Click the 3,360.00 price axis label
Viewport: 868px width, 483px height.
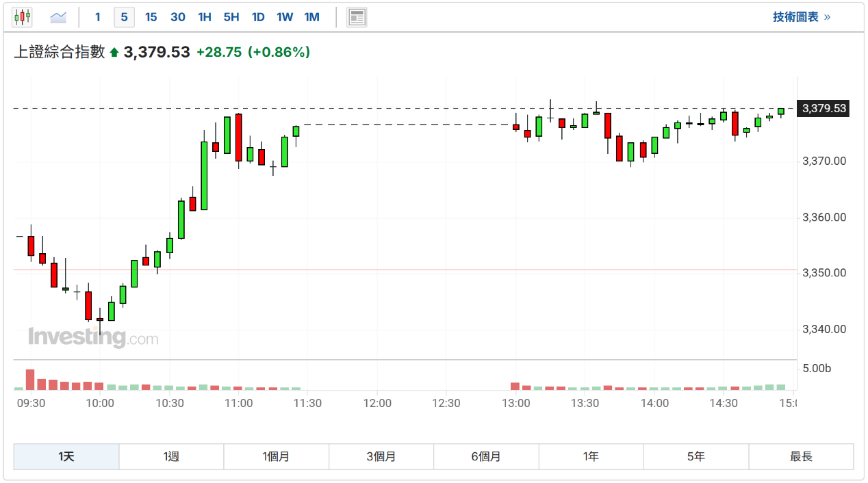click(824, 218)
